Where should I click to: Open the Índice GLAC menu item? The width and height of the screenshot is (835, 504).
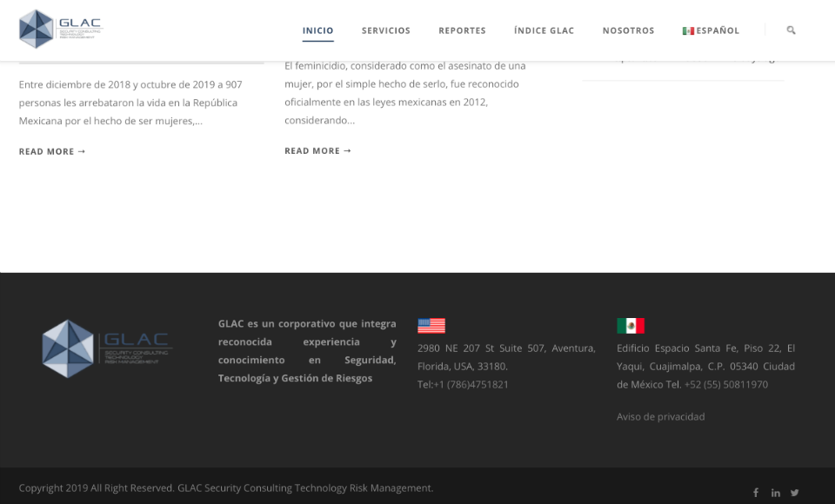pos(544,30)
